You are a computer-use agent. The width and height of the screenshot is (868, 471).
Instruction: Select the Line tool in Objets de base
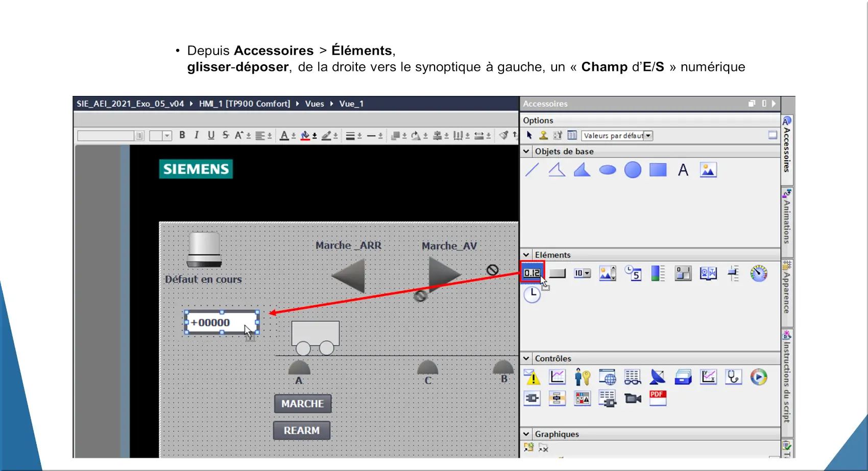(x=532, y=170)
